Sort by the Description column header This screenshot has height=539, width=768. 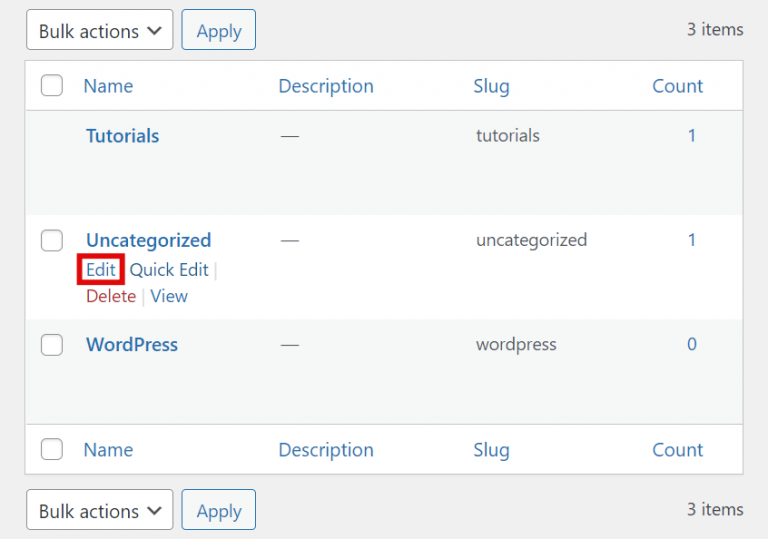click(326, 86)
